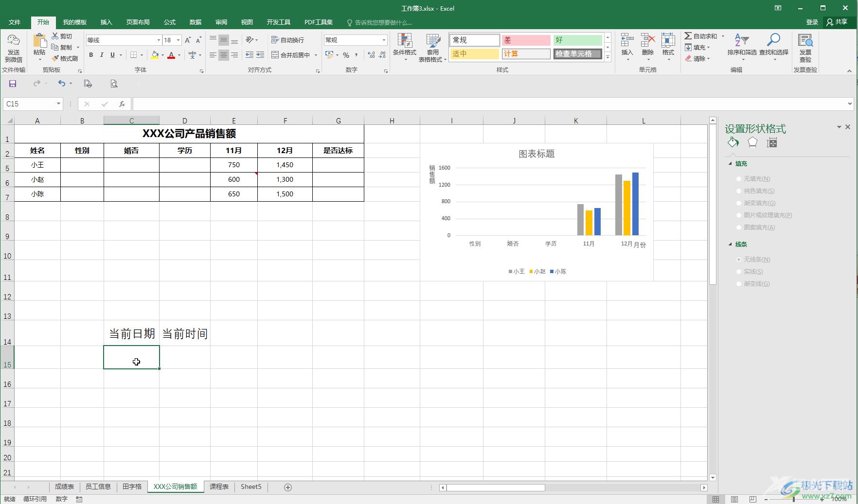Click the Undo arrow icon
This screenshot has height=504, width=858.
pos(62,84)
